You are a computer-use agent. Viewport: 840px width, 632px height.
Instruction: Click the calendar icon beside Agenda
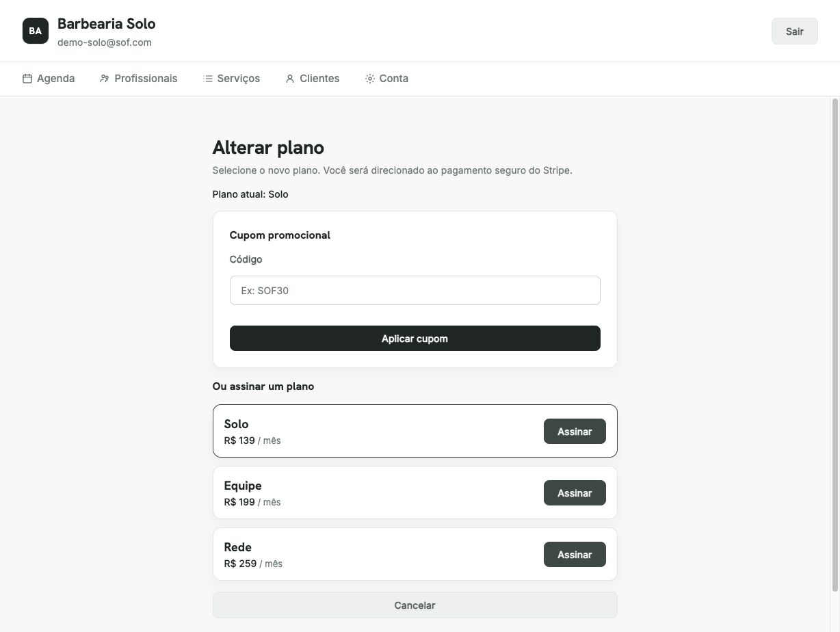click(x=27, y=79)
